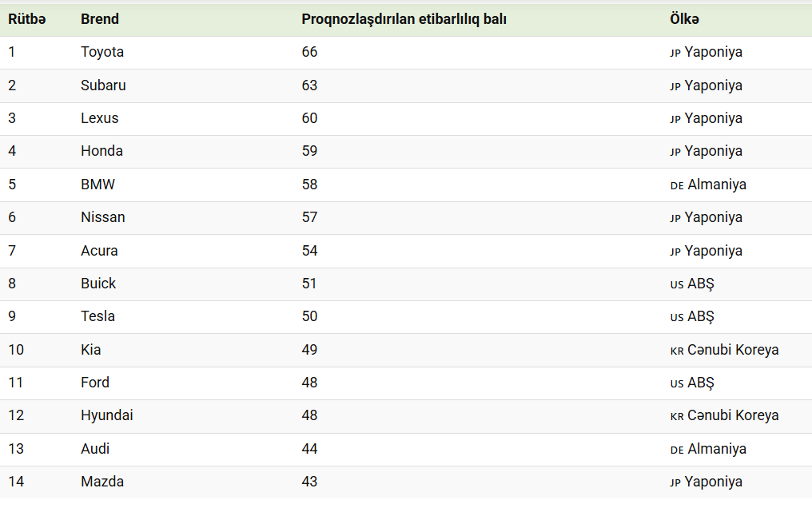Click the US flag code in Buick row
The height and width of the screenshot is (508, 812).
coord(677,284)
